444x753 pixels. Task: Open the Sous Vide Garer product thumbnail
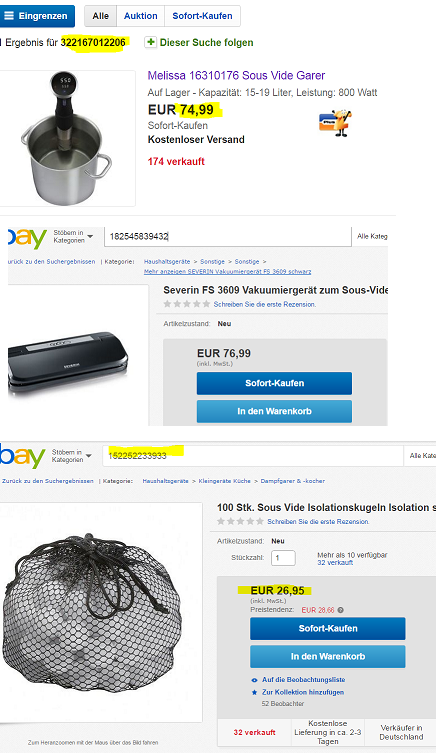67,138
